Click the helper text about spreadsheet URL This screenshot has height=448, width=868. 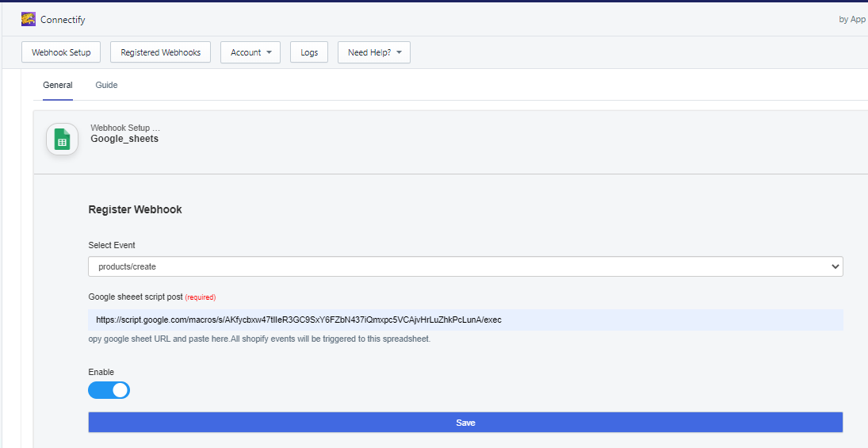[260, 339]
